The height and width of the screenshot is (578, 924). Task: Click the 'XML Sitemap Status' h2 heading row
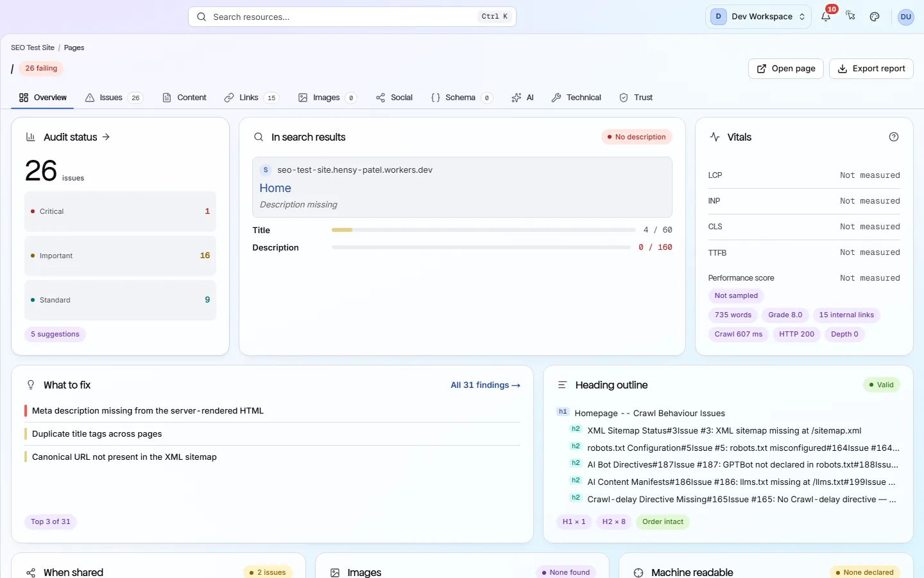click(735, 430)
